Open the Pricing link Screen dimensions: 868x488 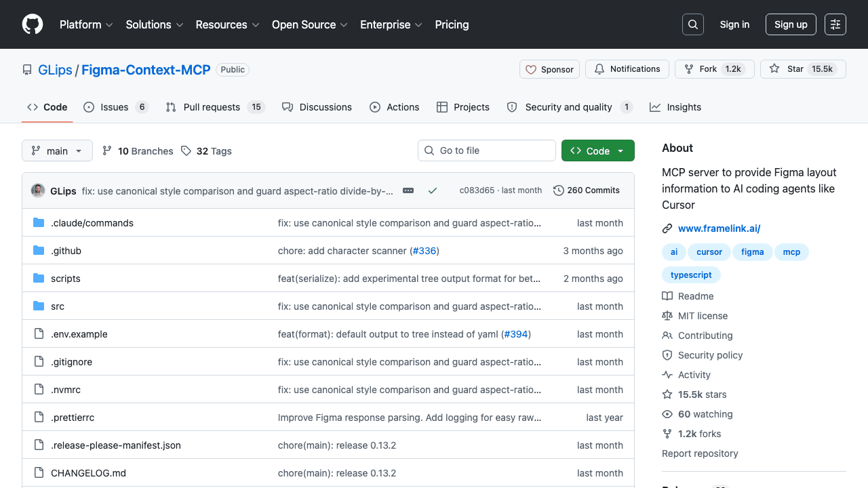click(452, 24)
